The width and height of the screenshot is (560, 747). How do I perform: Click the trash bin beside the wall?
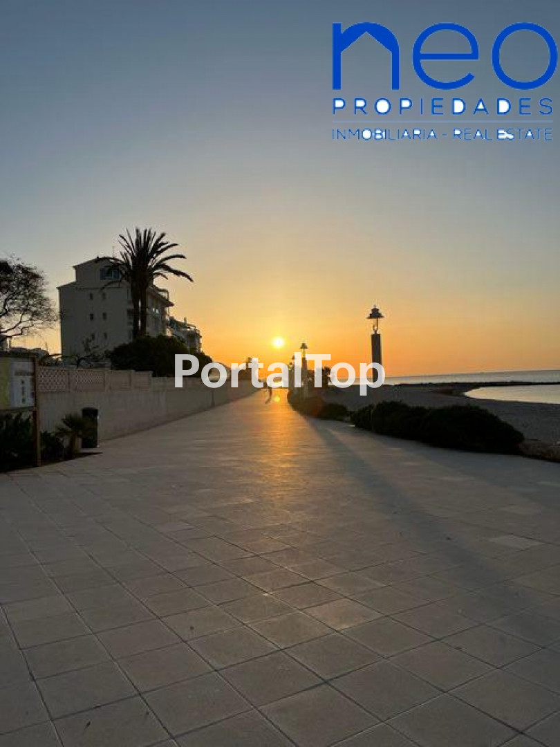tap(90, 426)
